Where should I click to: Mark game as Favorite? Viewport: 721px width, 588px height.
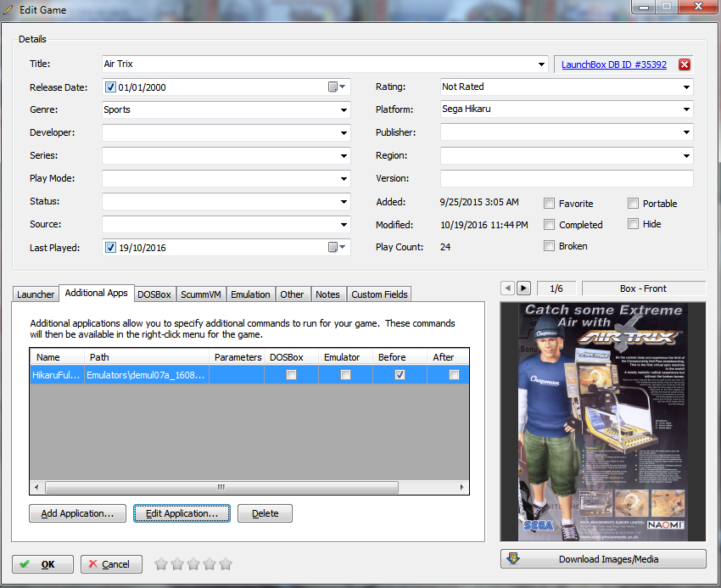point(549,204)
